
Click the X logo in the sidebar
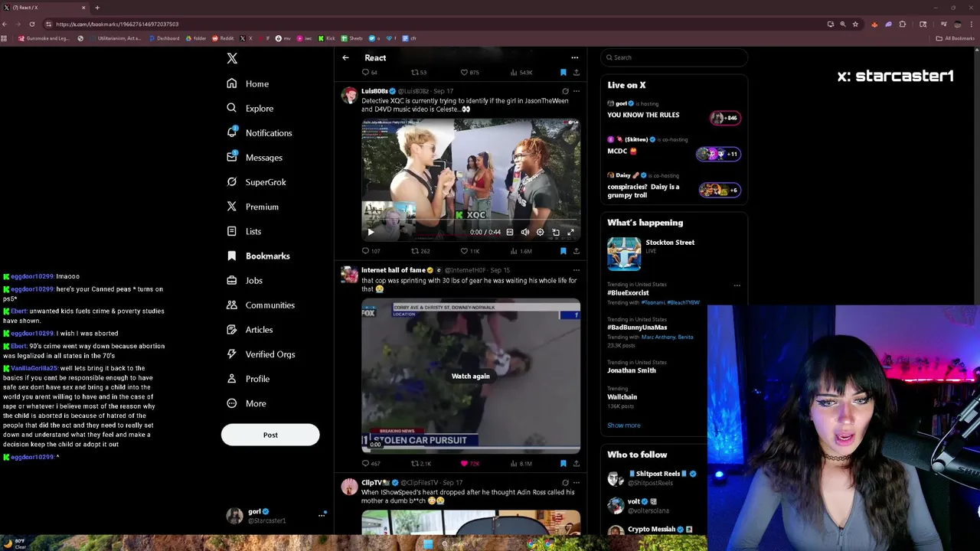click(x=232, y=58)
